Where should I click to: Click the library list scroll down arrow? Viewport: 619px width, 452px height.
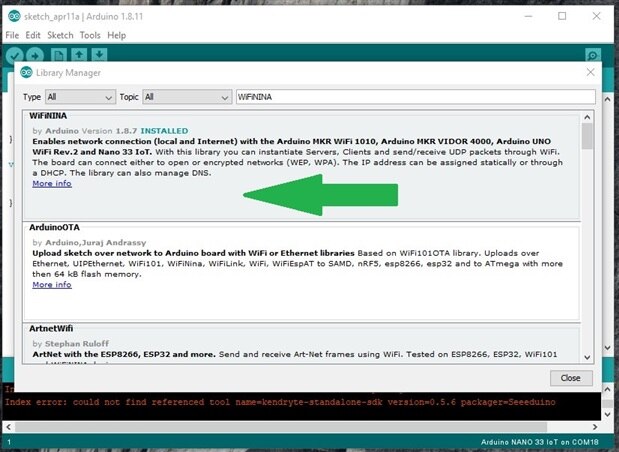coord(587,357)
